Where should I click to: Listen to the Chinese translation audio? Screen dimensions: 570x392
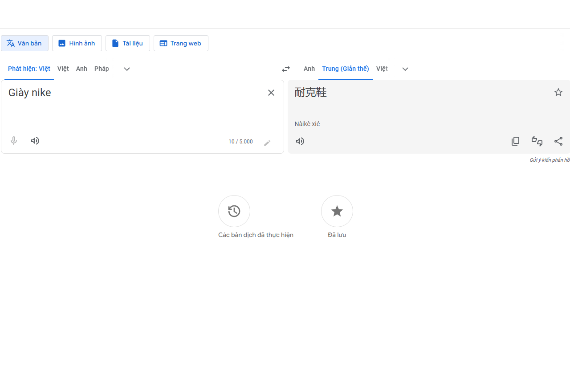click(300, 141)
